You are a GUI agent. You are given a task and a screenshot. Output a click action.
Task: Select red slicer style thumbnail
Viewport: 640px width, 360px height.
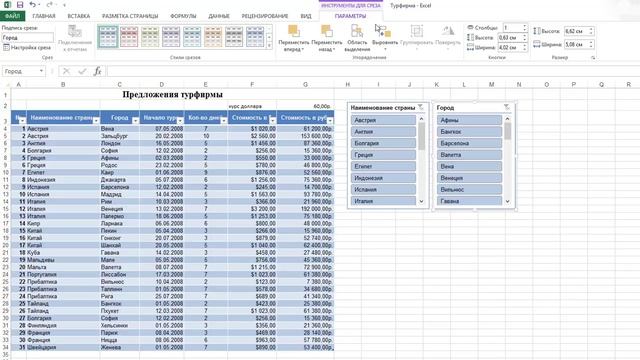coord(129,37)
